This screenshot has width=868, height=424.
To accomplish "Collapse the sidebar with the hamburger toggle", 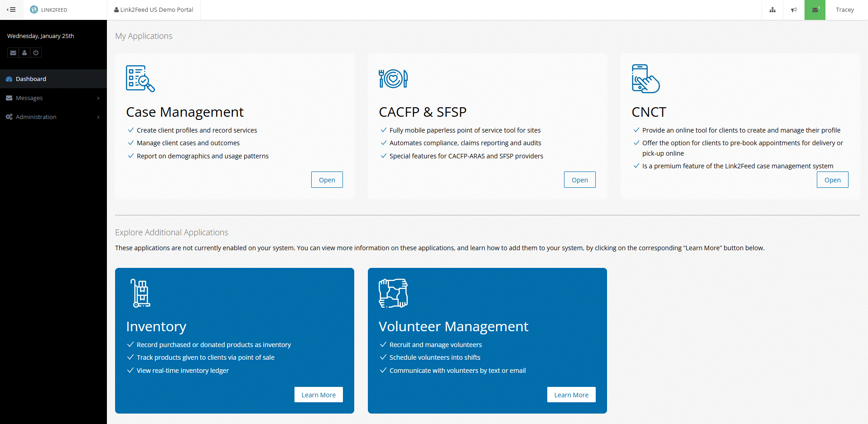I will (x=11, y=10).
